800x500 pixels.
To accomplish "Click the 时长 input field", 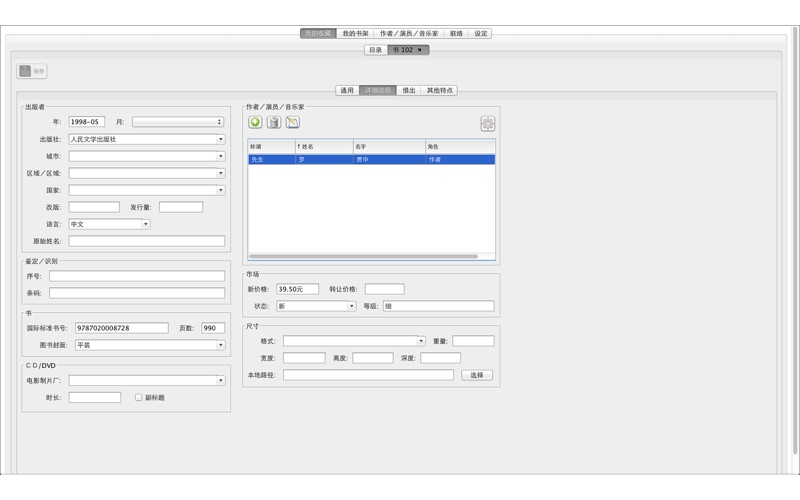I will coord(95,397).
